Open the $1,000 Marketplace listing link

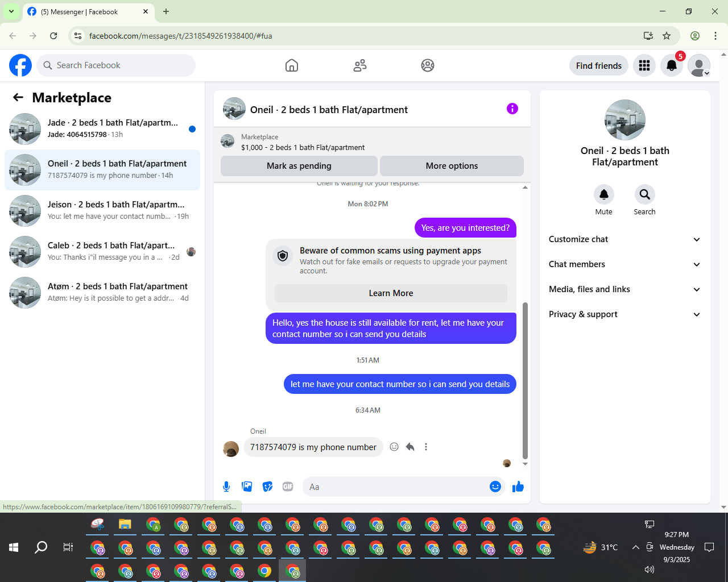[303, 147]
